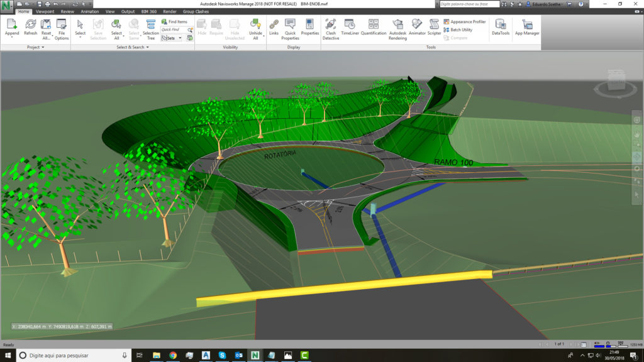Click the Appearance Profiler button
The height and width of the screenshot is (362, 644).
(465, 22)
